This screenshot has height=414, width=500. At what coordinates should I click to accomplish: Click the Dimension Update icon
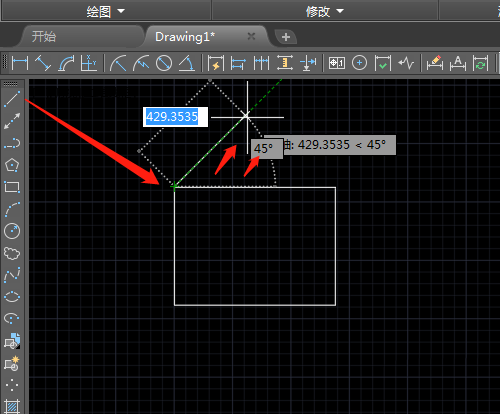point(480,63)
